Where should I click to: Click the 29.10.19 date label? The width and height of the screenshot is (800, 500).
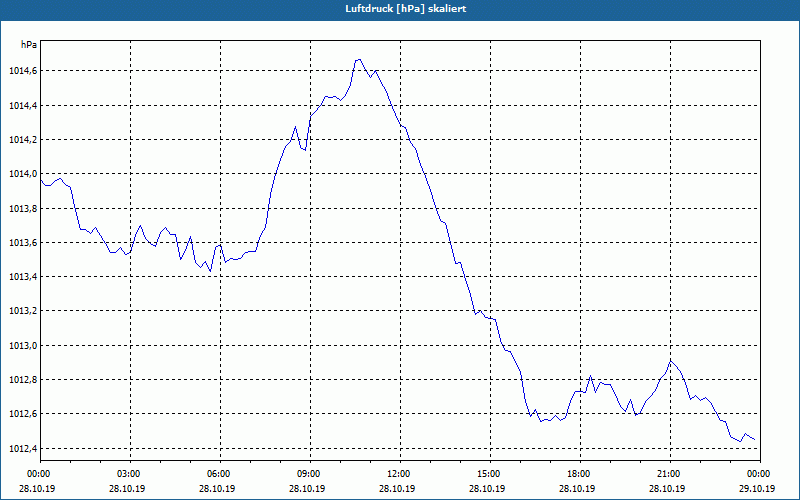tap(757, 489)
